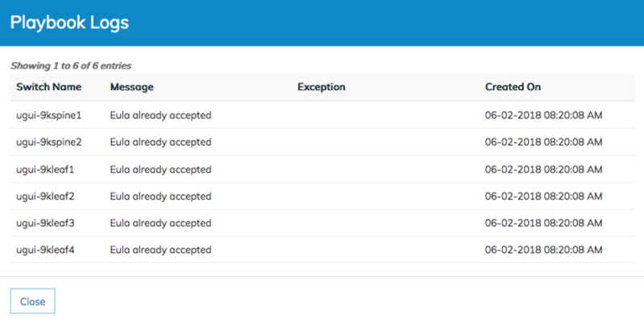The height and width of the screenshot is (323, 644).
Task: Select the ugui-9kspine2 switch entry
Action: tap(49, 143)
